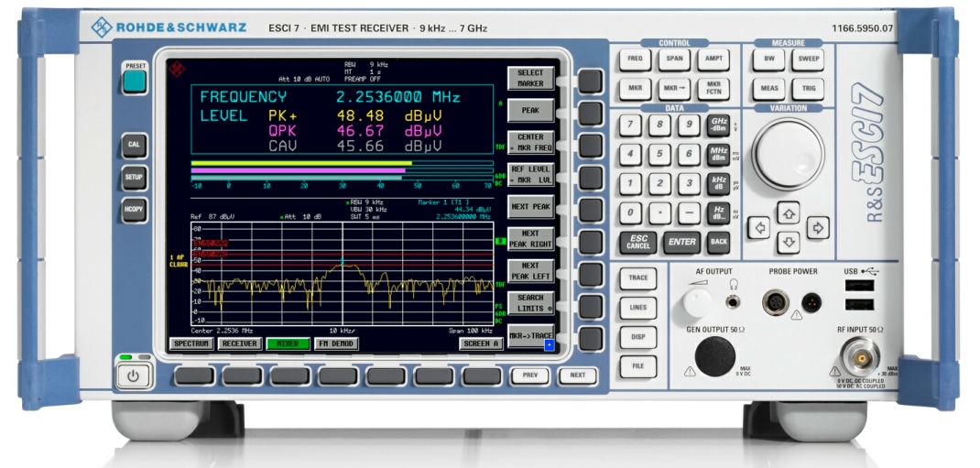Go to next softkey menu with NEXT
980x468 pixels.
point(577,375)
